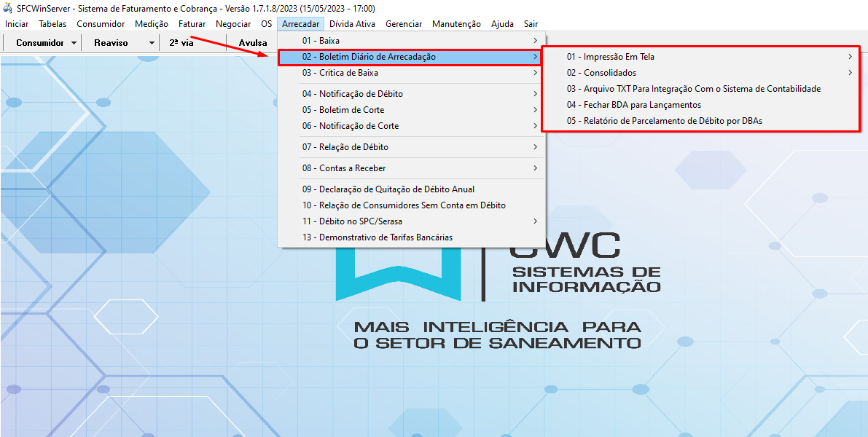Click the 2ª via toolbar button
The width and height of the screenshot is (868, 437).
[181, 43]
